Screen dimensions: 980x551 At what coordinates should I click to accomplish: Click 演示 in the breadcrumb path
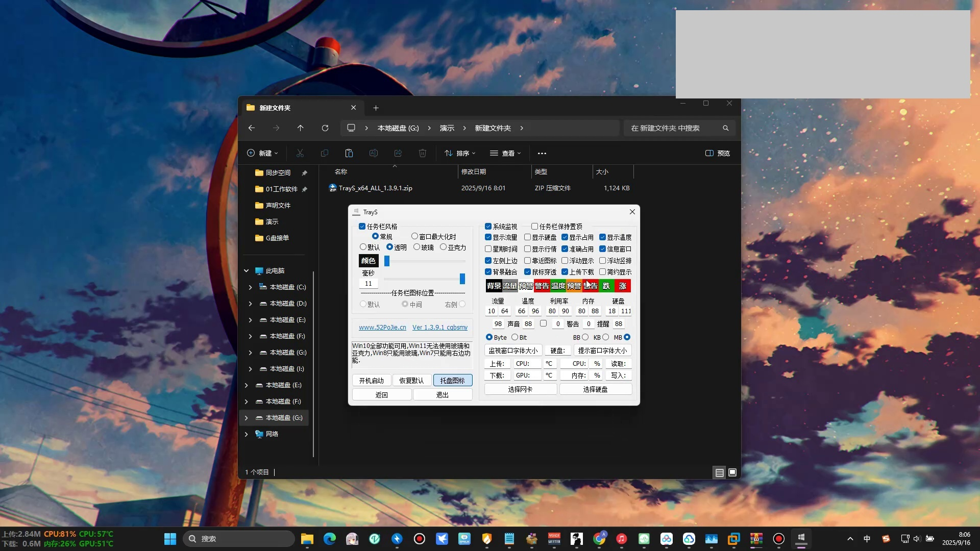click(447, 128)
